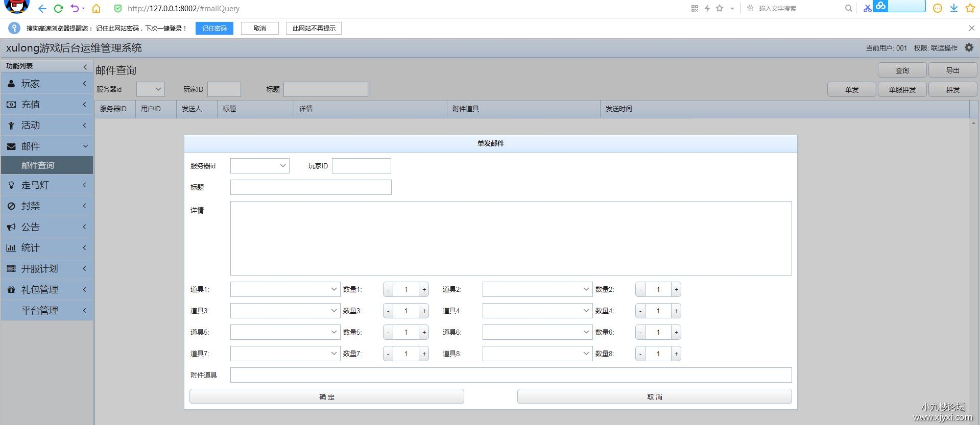Image resolution: width=980 pixels, height=425 pixels.
Task: Expand the 玩家 sidebar menu
Action: point(46,84)
